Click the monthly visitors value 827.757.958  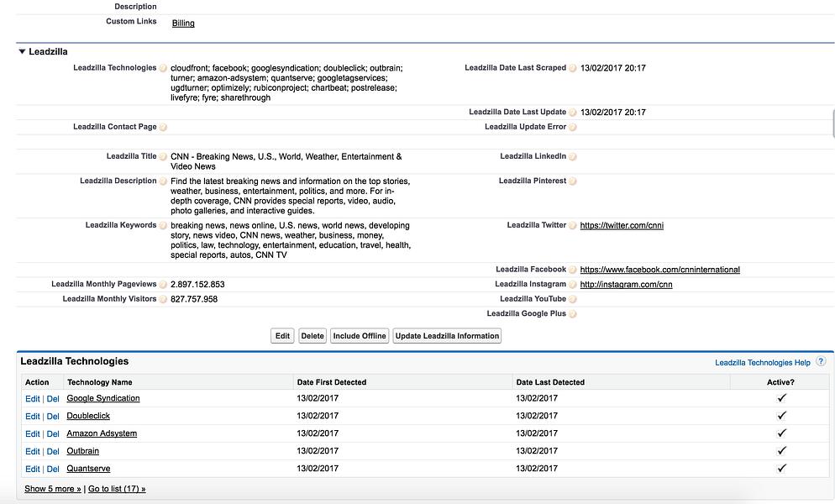194,299
